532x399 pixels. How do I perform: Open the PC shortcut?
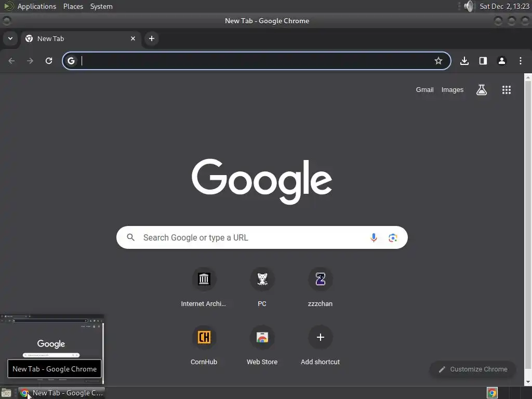coord(262,288)
